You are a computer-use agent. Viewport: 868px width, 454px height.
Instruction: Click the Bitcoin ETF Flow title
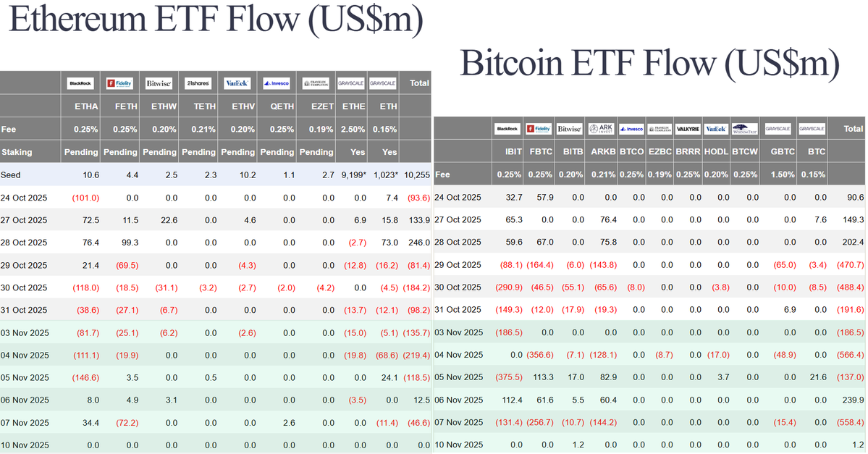(649, 64)
